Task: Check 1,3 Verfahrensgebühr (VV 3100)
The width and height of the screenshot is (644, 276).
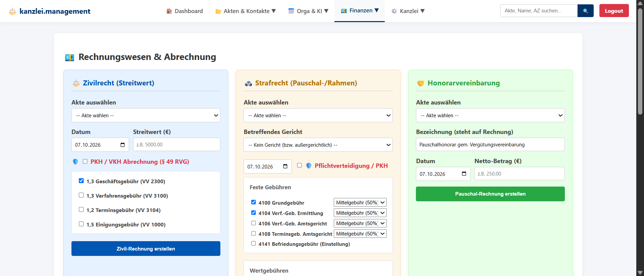Action: click(x=81, y=195)
